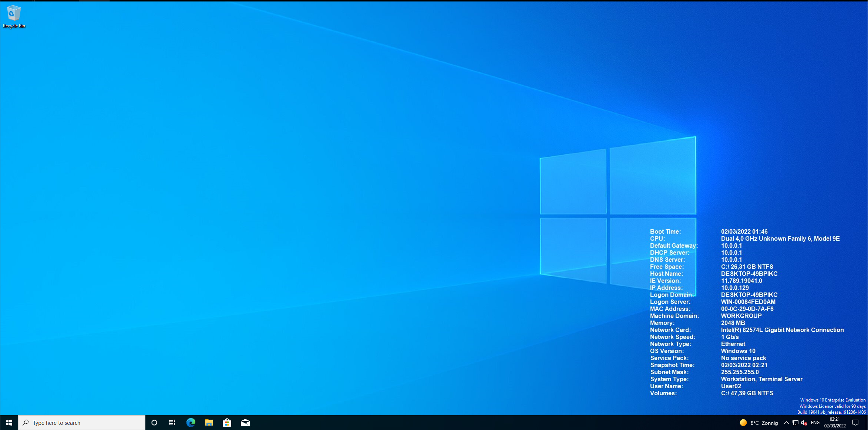Screen dimensions: 868x430
Task: Open the clock showing 02:21
Action: [835, 423]
